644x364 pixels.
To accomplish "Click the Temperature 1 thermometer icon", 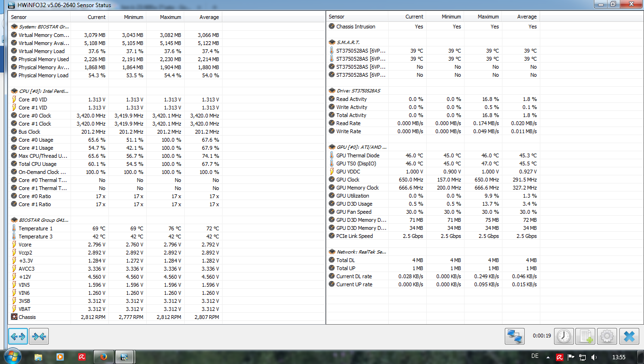I will (x=14, y=228).
